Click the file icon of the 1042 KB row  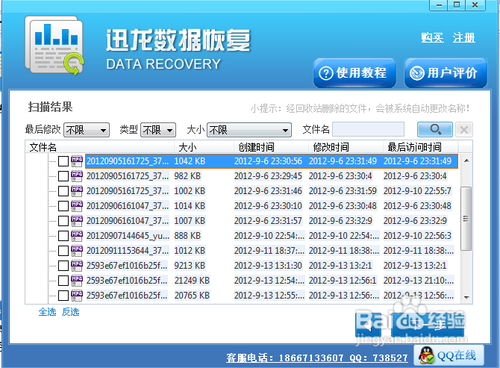tap(76, 161)
